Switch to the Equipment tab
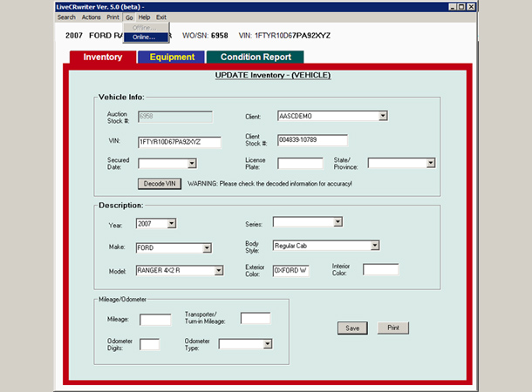This screenshot has width=532, height=392. point(172,57)
